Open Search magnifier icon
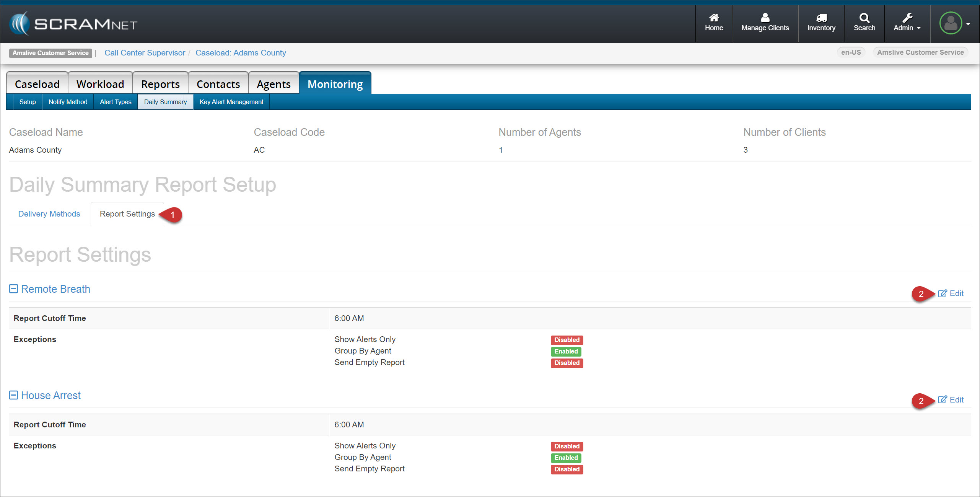This screenshot has height=497, width=980. click(864, 18)
